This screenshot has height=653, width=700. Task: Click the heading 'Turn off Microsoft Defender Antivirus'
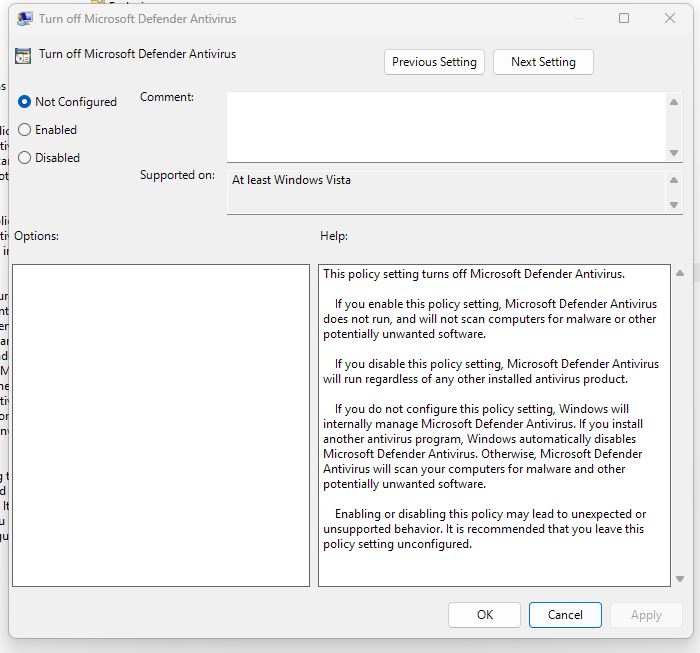[x=137, y=54]
